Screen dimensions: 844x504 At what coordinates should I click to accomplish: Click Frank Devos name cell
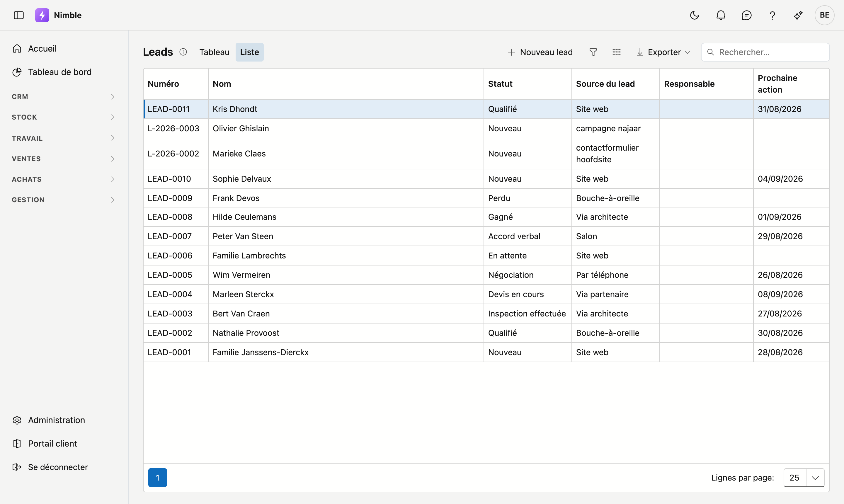click(x=346, y=198)
